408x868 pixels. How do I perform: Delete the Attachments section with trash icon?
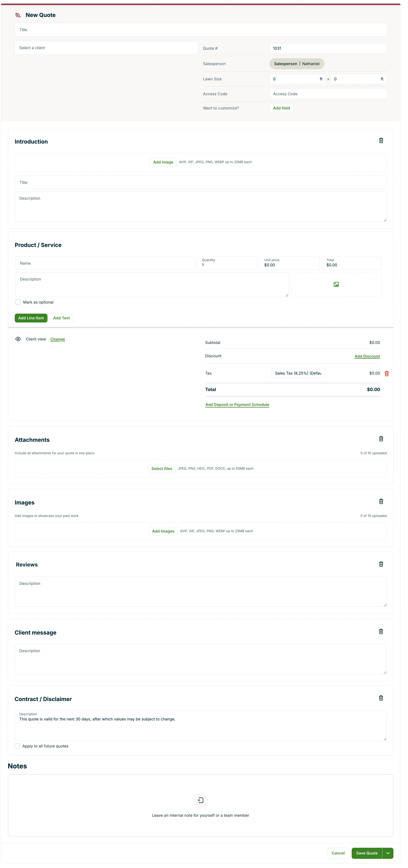click(381, 439)
